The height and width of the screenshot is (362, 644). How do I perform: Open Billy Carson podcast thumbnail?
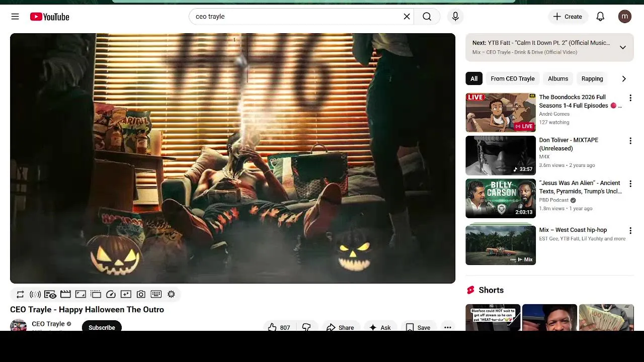tap(501, 199)
